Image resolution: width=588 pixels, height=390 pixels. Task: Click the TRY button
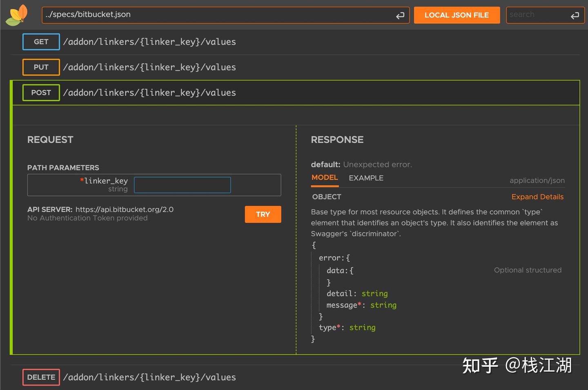pyautogui.click(x=263, y=214)
